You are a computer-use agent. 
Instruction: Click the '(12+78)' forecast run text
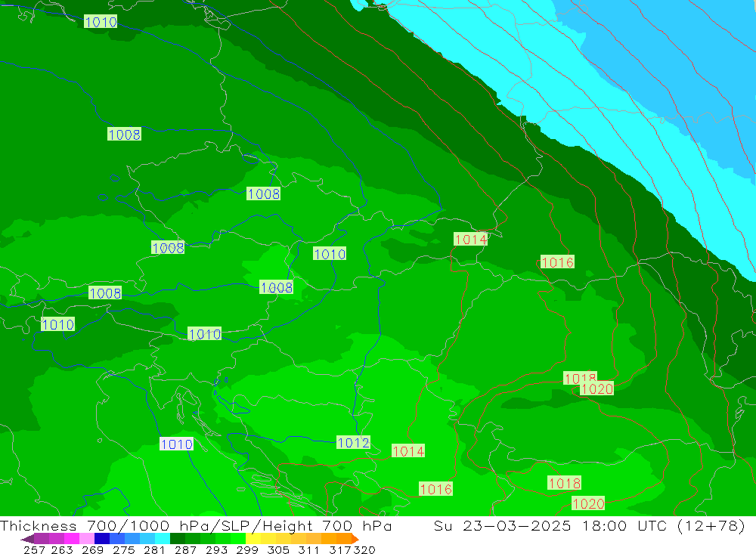(x=711, y=525)
